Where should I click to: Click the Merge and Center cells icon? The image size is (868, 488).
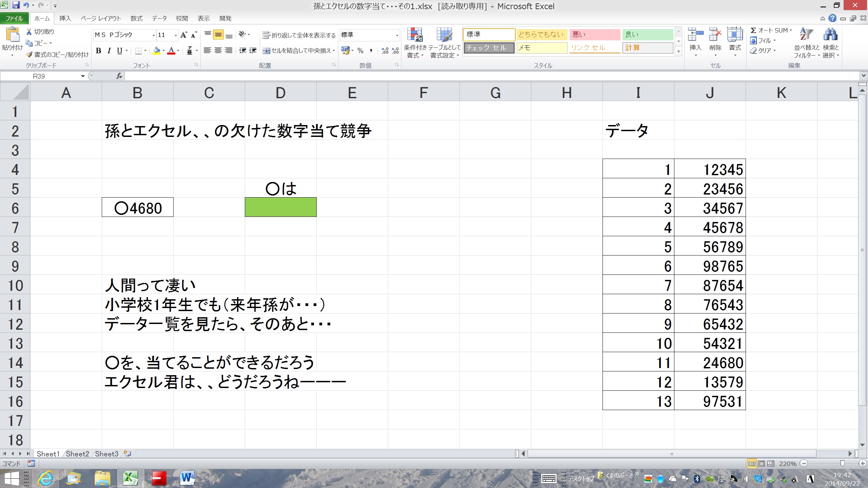267,51
